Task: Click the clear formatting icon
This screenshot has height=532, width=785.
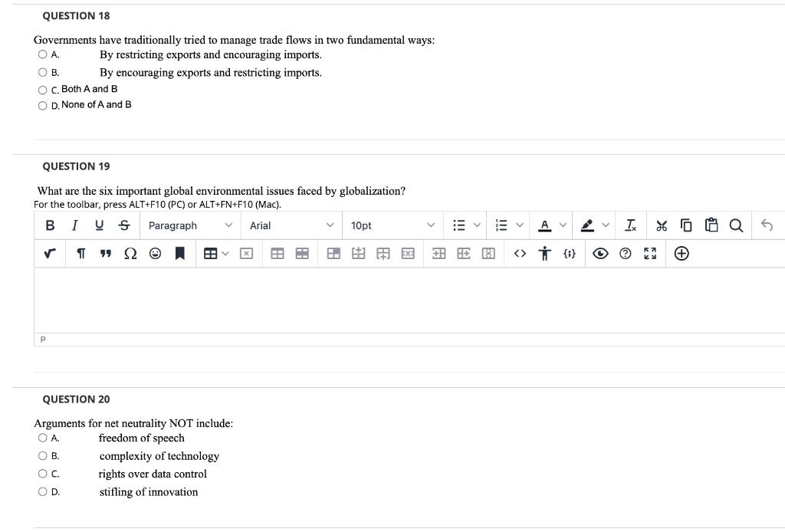Action: pos(631,225)
